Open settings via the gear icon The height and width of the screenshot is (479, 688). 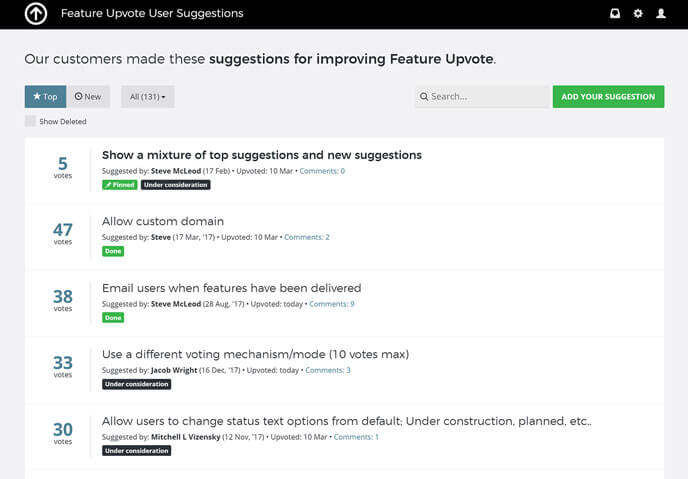click(638, 14)
